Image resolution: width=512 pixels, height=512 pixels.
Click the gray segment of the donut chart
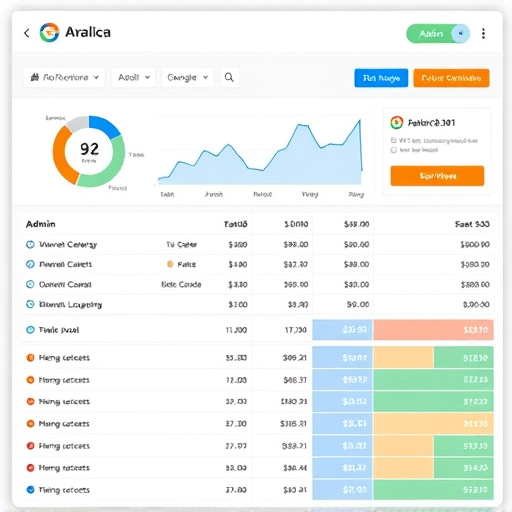(x=78, y=123)
